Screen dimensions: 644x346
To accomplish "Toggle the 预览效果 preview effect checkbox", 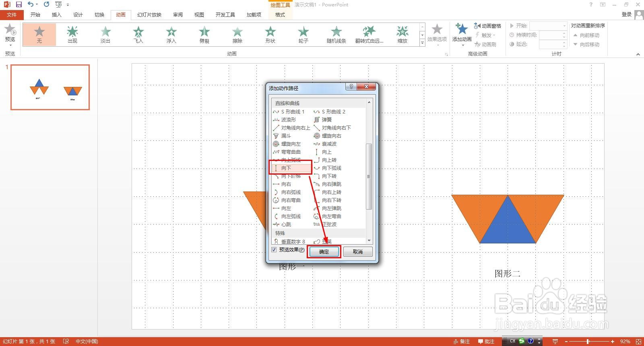I will 274,250.
